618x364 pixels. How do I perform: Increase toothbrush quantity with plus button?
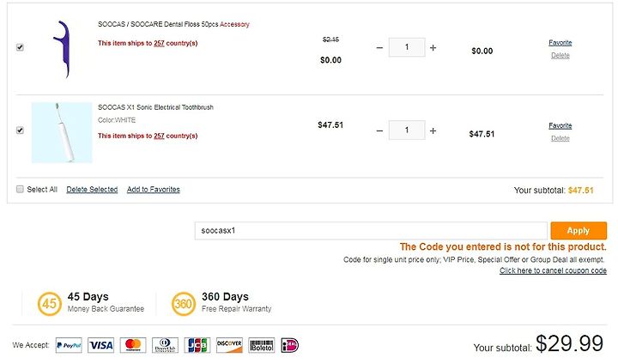(x=433, y=130)
